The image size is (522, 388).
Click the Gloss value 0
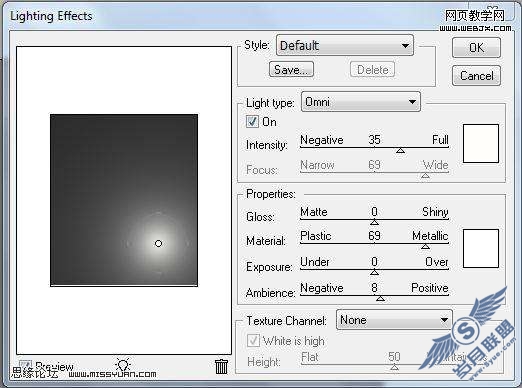point(374,212)
